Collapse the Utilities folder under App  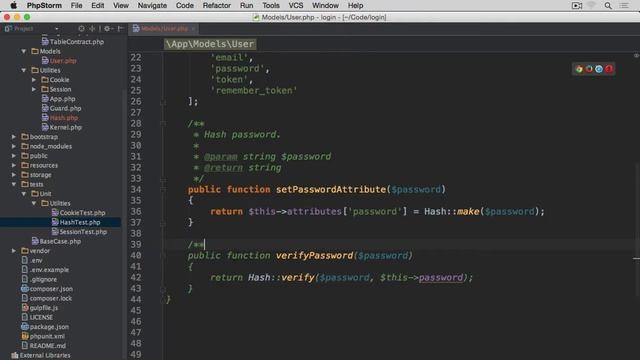tap(24, 70)
